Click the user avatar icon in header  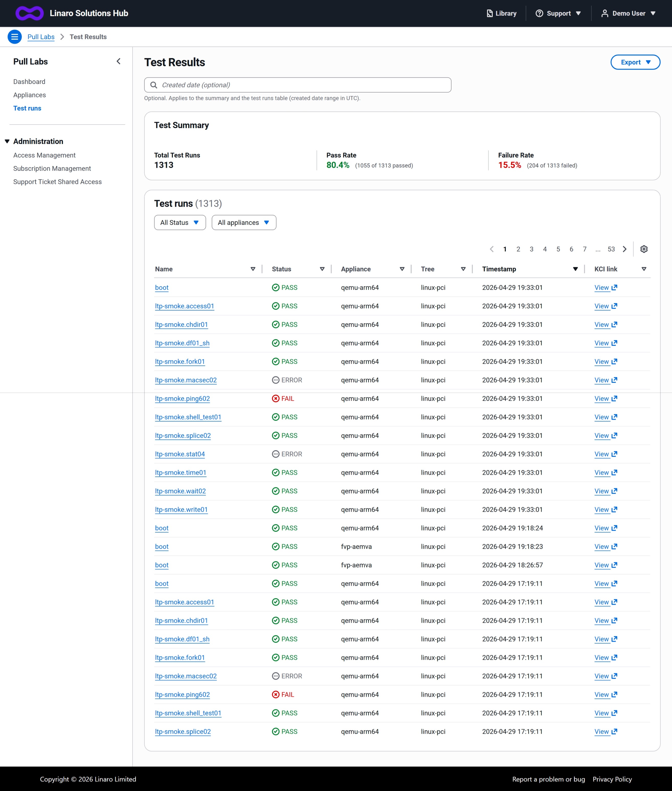pyautogui.click(x=604, y=13)
